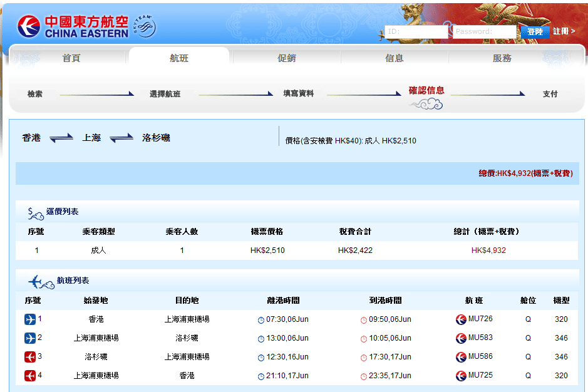The width and height of the screenshot is (588, 392).
Task: Click the fare list dollar icon
Action: (35, 213)
